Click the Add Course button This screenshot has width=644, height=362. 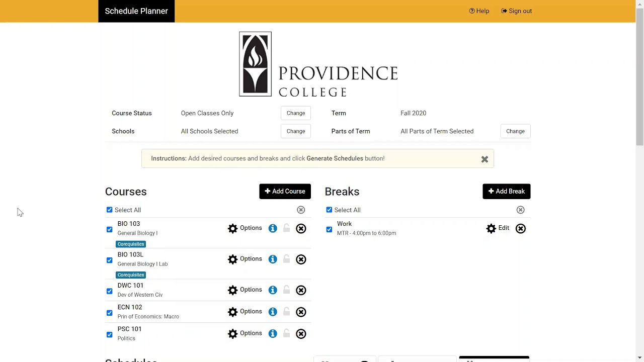click(285, 192)
